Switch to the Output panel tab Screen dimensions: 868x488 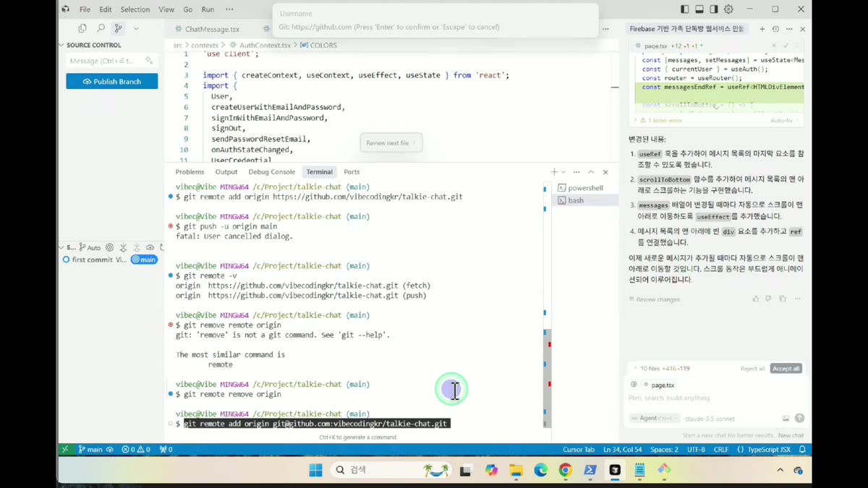(226, 172)
